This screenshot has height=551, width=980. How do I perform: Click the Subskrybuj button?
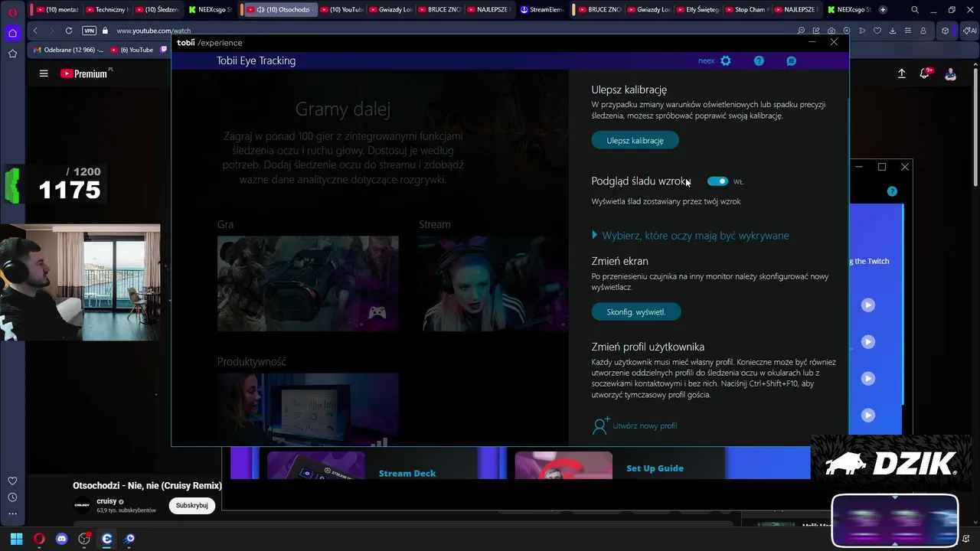point(192,505)
